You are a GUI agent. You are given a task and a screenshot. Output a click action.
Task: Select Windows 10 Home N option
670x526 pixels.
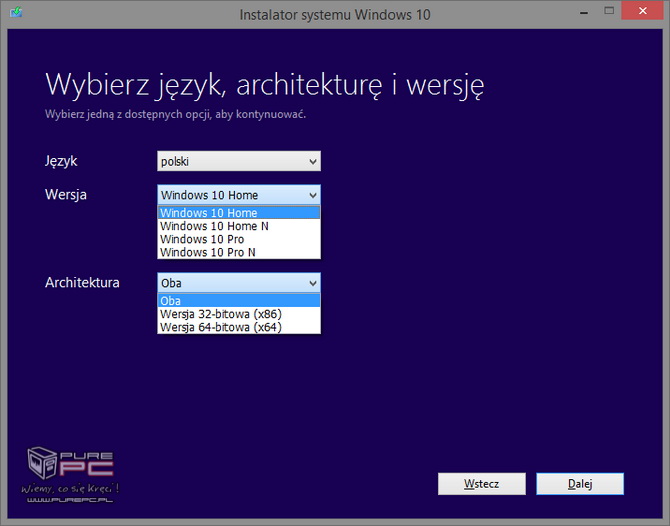(x=239, y=226)
